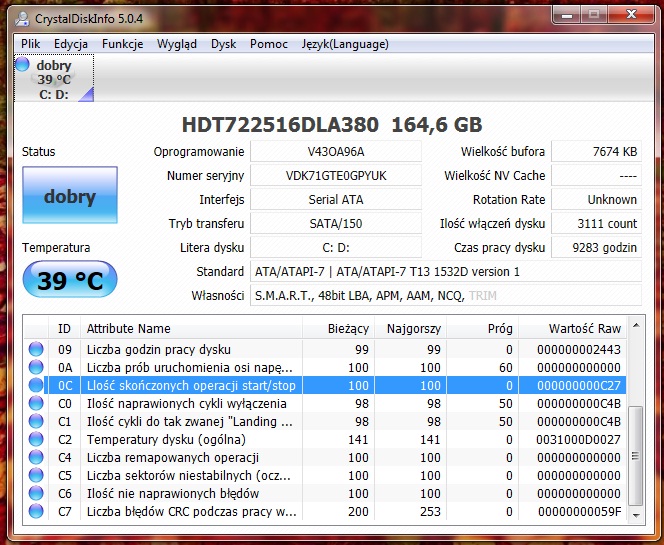Click the Rotation Rate value Unknown
The height and width of the screenshot is (545, 664).
coord(596,199)
